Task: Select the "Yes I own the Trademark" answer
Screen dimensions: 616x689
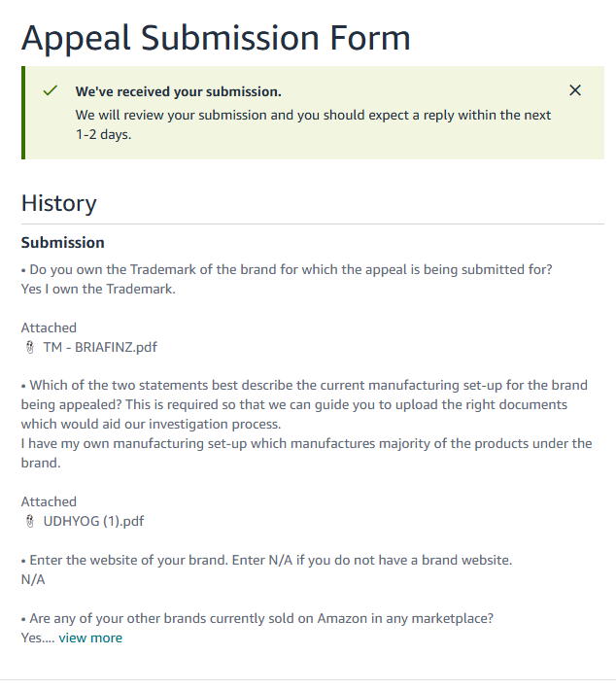Action: point(97,289)
